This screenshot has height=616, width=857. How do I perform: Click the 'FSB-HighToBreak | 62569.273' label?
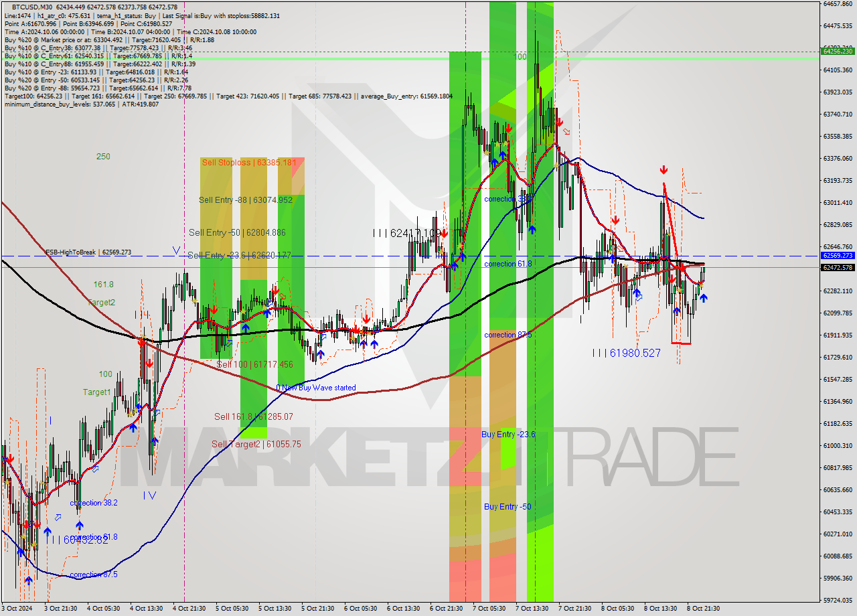[x=88, y=252]
